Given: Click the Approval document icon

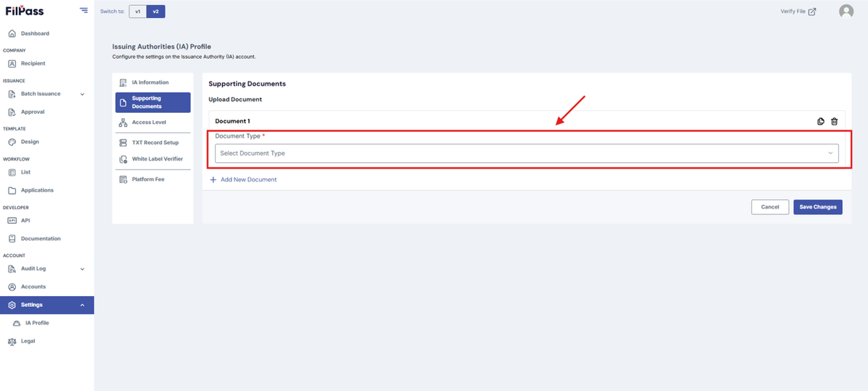Looking at the screenshot, I should point(12,112).
